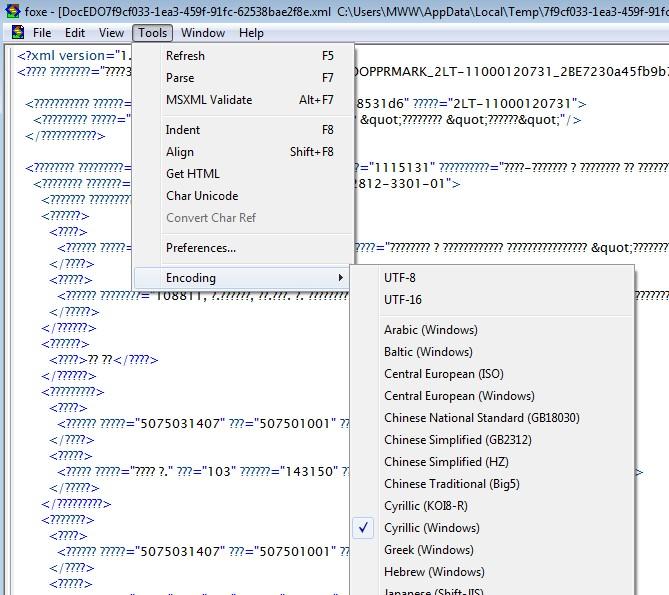Open the Help menu
The image size is (669, 595).
[251, 33]
